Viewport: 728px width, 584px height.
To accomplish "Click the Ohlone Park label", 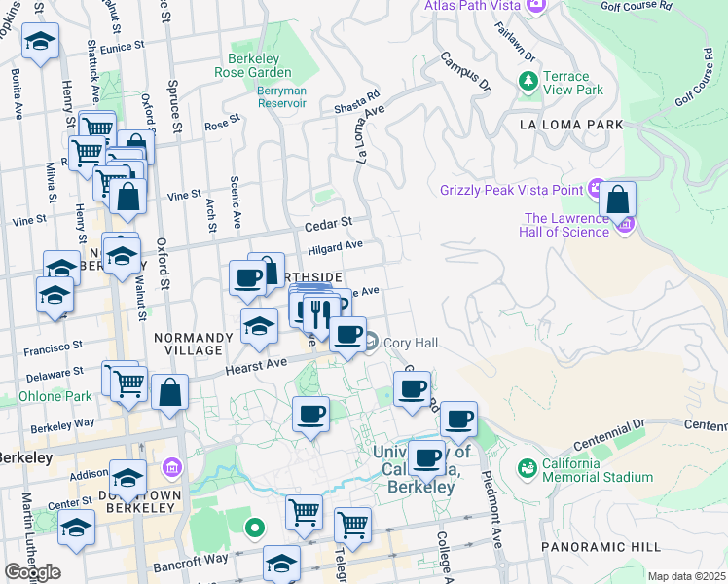I will pos(55,396).
